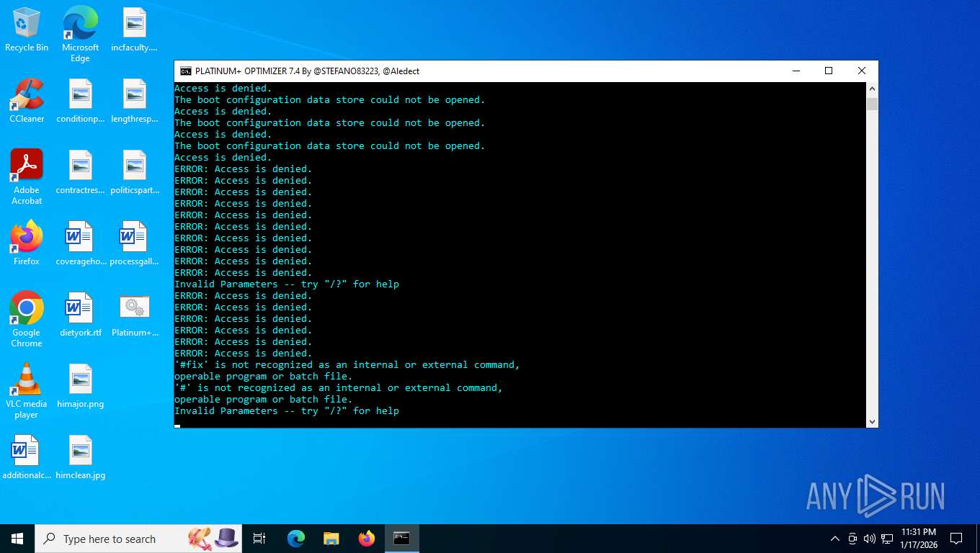Show hidden system tray icons
The image size is (980, 553).
tap(835, 539)
